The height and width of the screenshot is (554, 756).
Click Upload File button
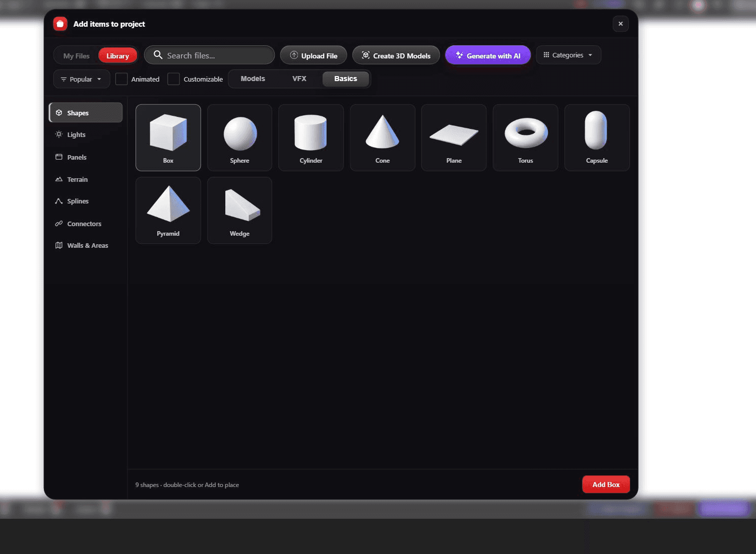pyautogui.click(x=313, y=55)
